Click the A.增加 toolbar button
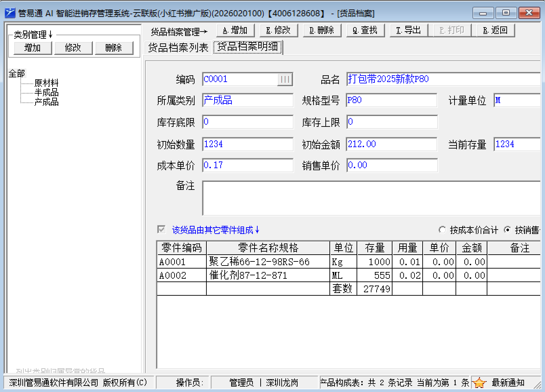This screenshot has height=392, width=545. coord(235,31)
